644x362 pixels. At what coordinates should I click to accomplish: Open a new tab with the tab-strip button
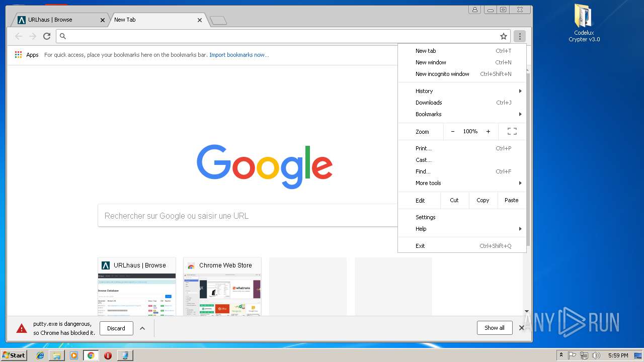point(218,20)
